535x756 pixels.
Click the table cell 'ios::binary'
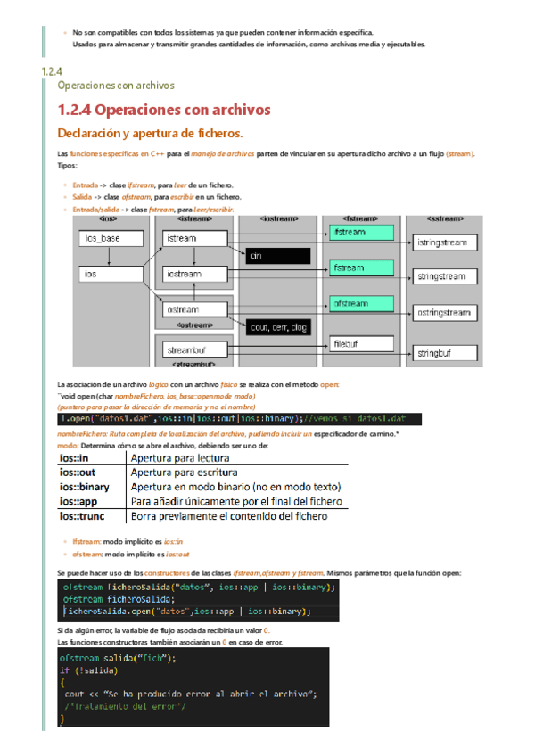coord(85,487)
